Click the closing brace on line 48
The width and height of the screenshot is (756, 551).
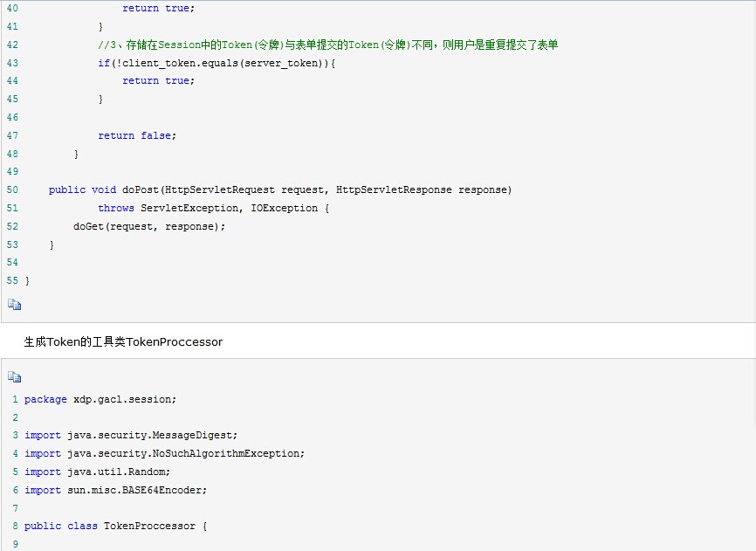[76, 154]
